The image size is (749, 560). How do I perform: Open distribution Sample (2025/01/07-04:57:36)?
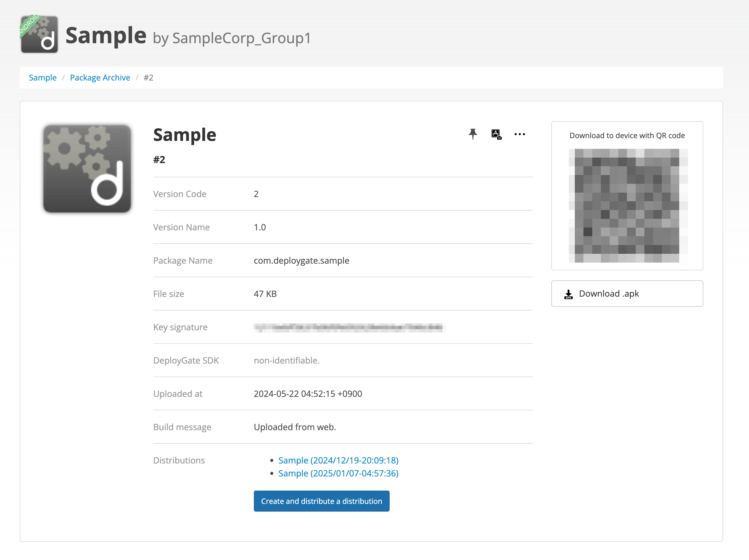tap(338, 473)
